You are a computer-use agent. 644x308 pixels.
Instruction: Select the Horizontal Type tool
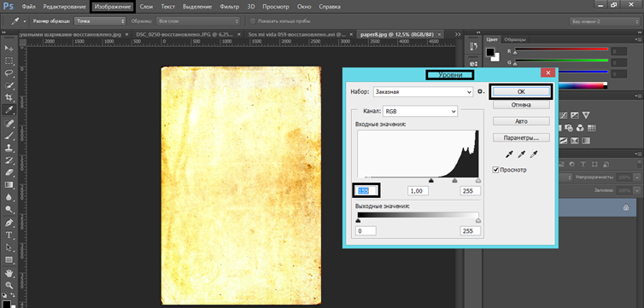tap(9, 235)
